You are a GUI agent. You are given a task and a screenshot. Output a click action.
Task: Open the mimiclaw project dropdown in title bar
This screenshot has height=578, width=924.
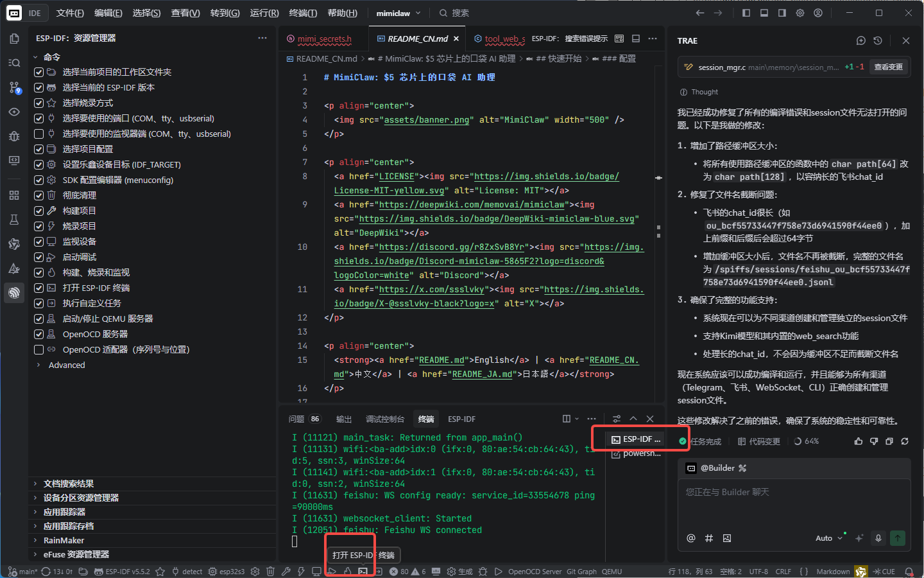398,13
